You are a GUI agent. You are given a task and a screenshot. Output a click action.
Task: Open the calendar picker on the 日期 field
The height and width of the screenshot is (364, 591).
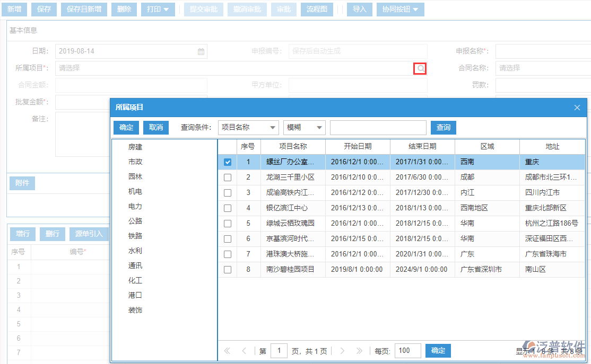click(x=200, y=51)
